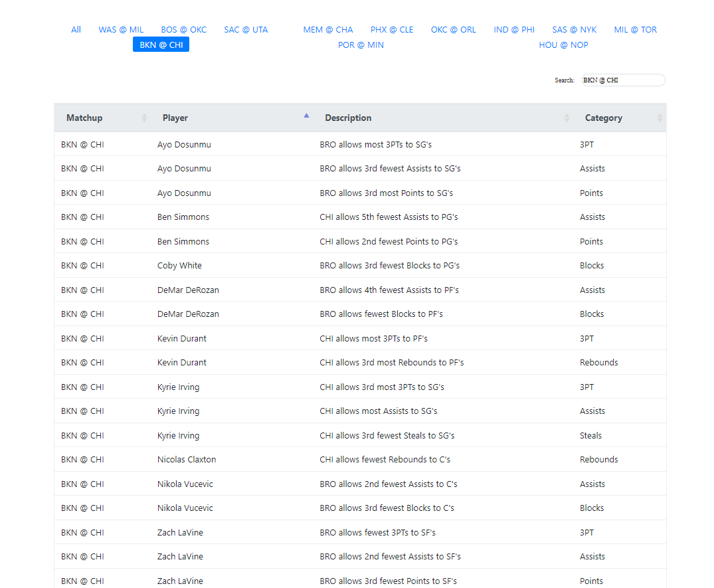714x588 pixels.
Task: Select 'BRO allows most 3PTs to SG's'
Action: click(376, 144)
